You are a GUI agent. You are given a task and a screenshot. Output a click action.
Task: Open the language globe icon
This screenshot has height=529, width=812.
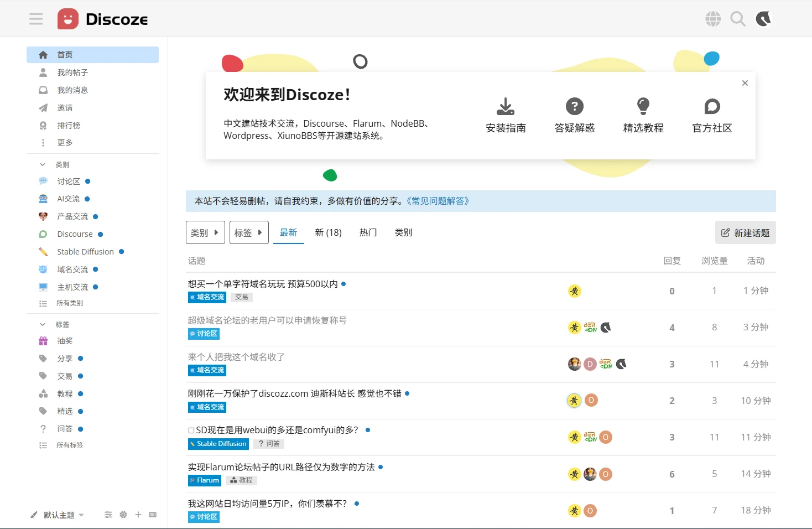coord(712,18)
